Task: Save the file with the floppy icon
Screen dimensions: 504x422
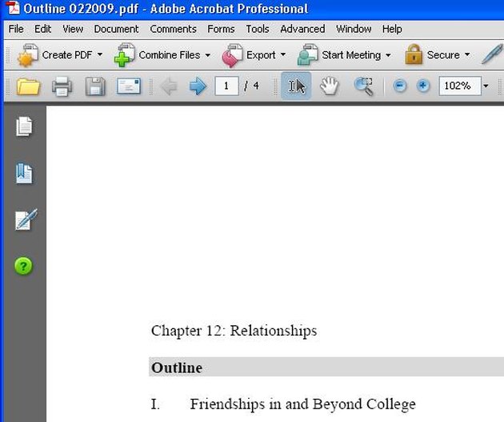Action: point(95,86)
